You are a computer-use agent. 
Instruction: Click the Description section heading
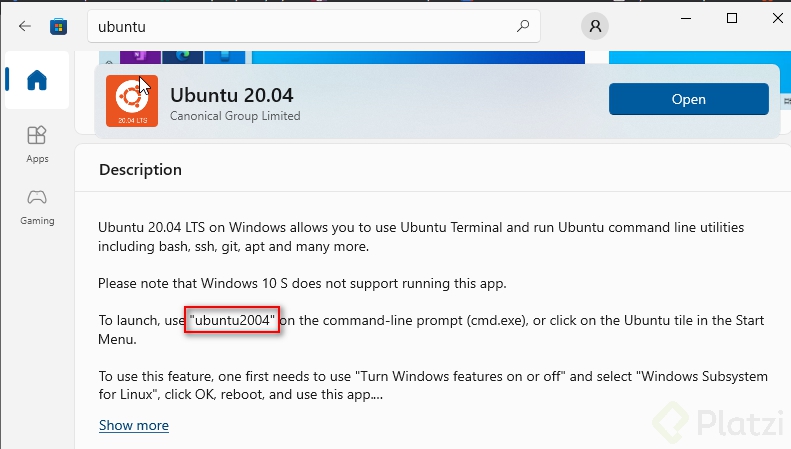pos(140,170)
